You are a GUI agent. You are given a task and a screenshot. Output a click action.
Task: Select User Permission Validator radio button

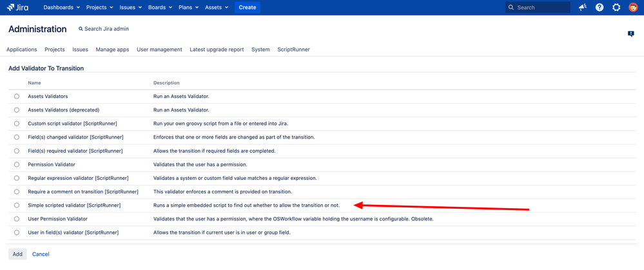(16, 218)
